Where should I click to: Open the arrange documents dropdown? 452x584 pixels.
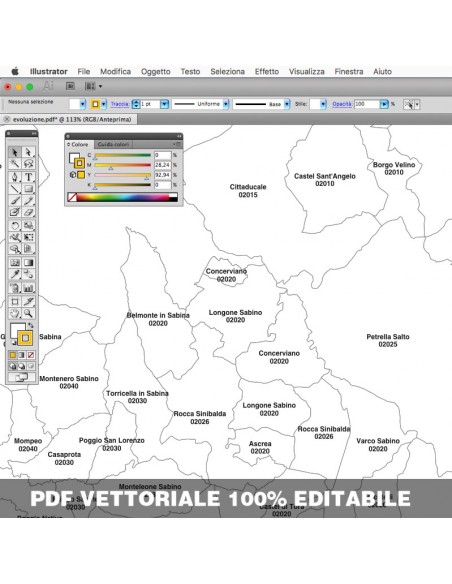[93, 86]
